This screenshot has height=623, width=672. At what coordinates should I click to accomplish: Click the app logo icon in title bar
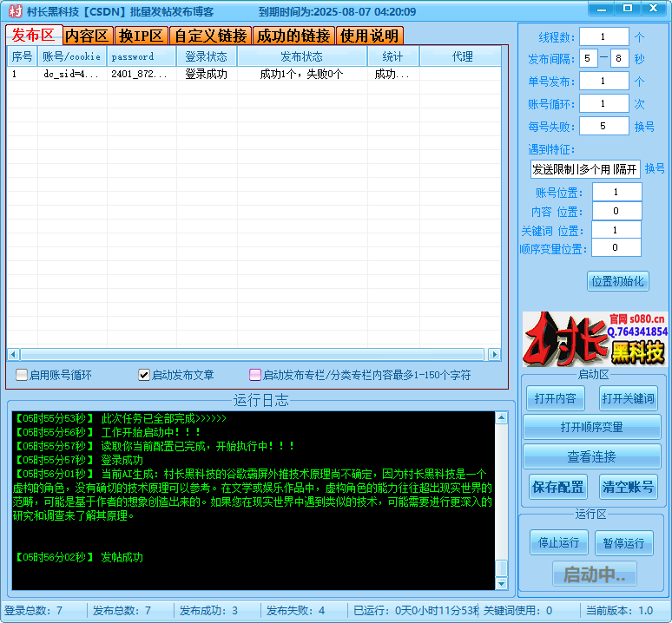[x=15, y=11]
